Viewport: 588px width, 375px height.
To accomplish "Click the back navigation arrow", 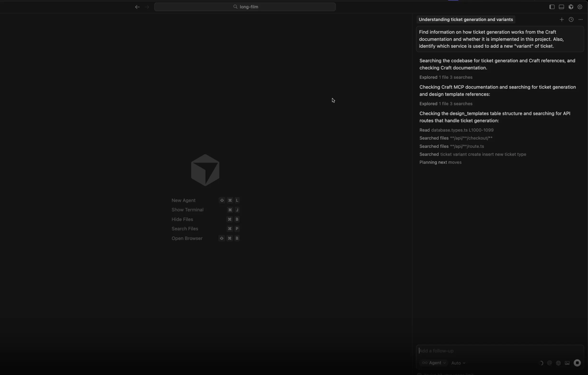I will click(137, 7).
